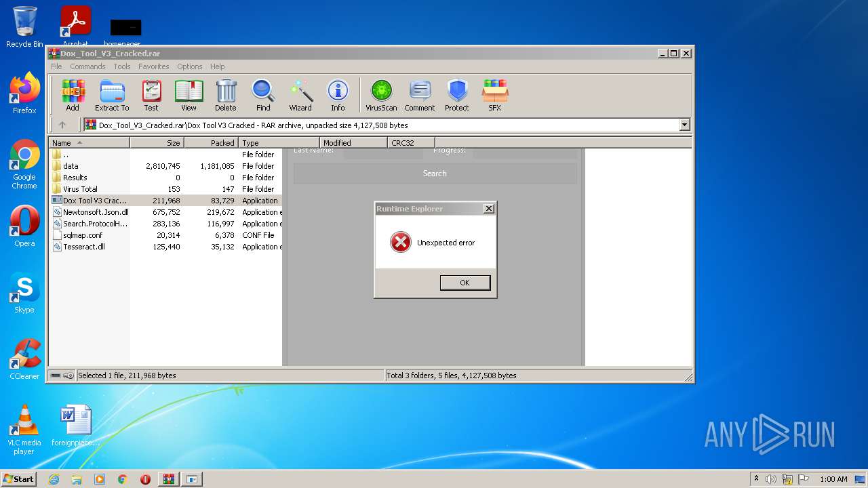Open Windows Media Player from the taskbar
The width and height of the screenshot is (868, 488).
click(100, 479)
